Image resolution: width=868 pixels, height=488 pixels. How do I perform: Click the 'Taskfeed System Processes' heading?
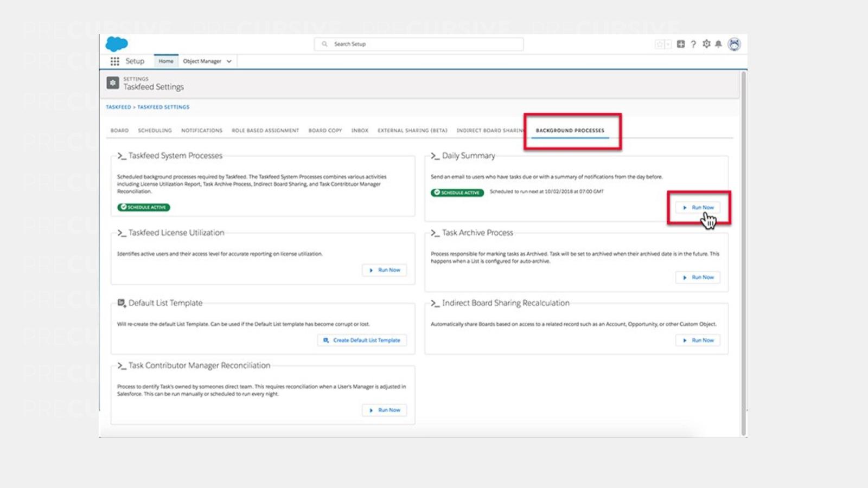click(175, 156)
